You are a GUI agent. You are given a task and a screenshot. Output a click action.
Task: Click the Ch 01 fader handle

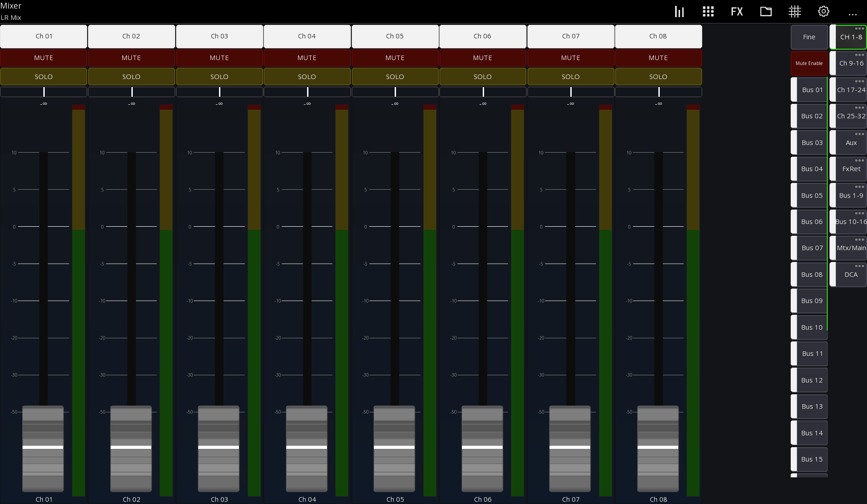pos(43,448)
